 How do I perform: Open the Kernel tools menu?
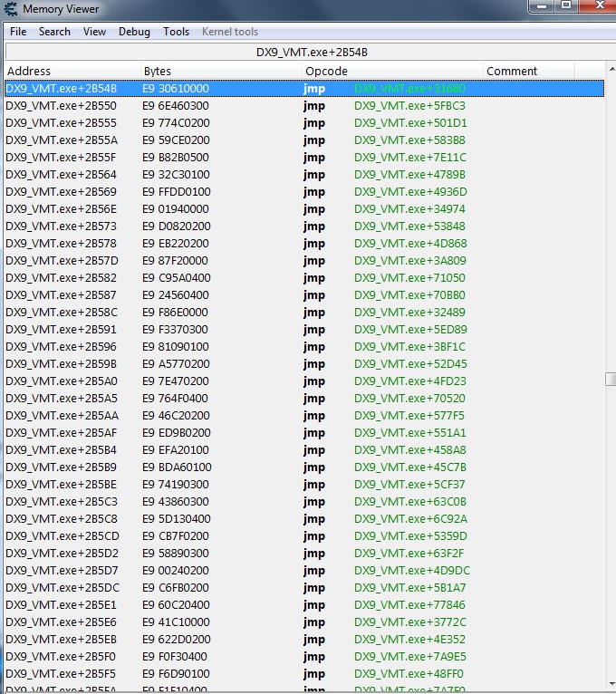230,32
